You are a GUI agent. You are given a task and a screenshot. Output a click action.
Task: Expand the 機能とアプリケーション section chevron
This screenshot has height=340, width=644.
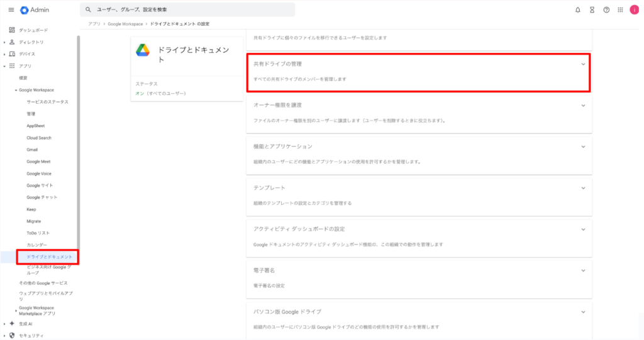pos(583,146)
